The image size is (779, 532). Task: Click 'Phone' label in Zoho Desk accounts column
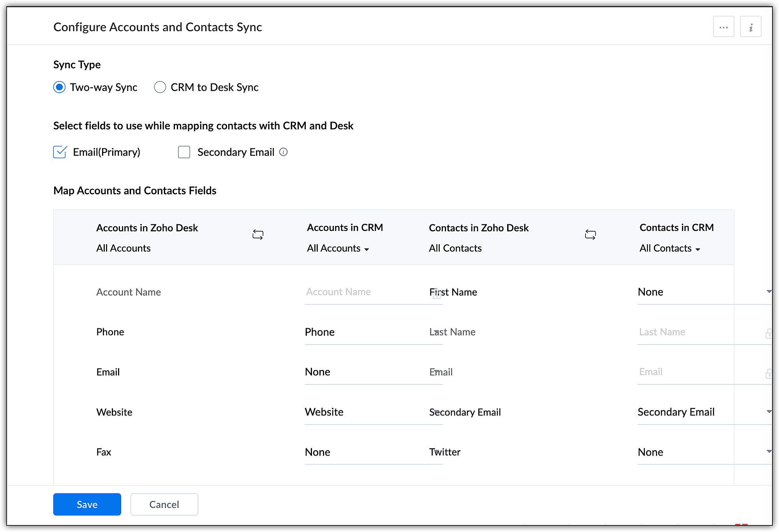(110, 332)
